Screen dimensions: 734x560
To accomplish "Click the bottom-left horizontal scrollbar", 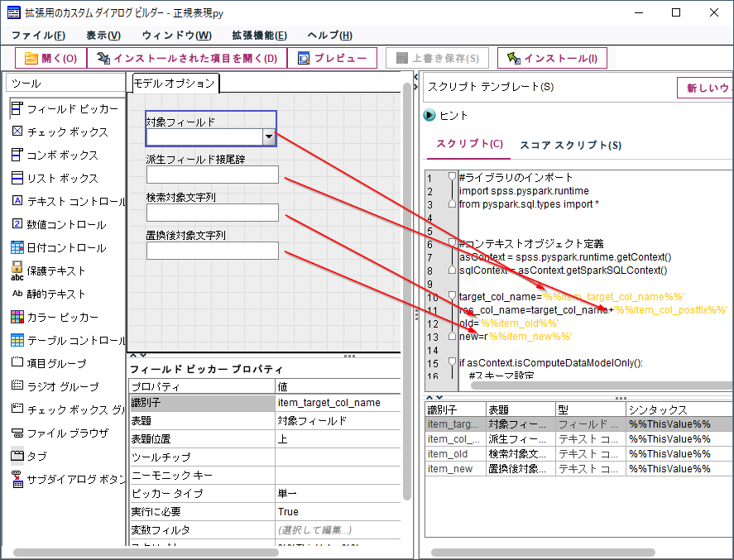I will (146, 553).
